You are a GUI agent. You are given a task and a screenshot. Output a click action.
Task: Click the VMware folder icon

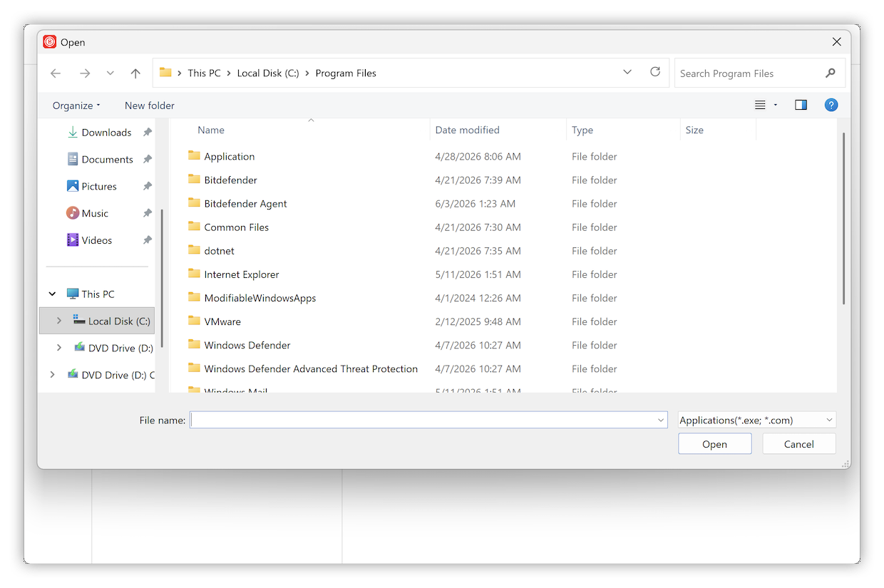(x=194, y=321)
